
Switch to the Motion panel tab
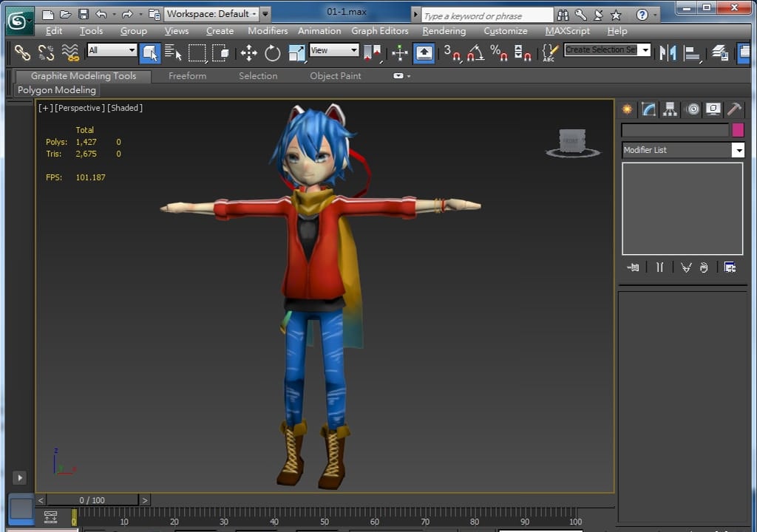click(x=692, y=109)
